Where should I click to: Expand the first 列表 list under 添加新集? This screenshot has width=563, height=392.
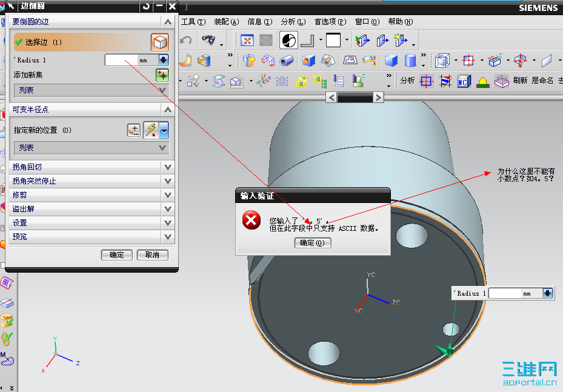click(x=91, y=90)
